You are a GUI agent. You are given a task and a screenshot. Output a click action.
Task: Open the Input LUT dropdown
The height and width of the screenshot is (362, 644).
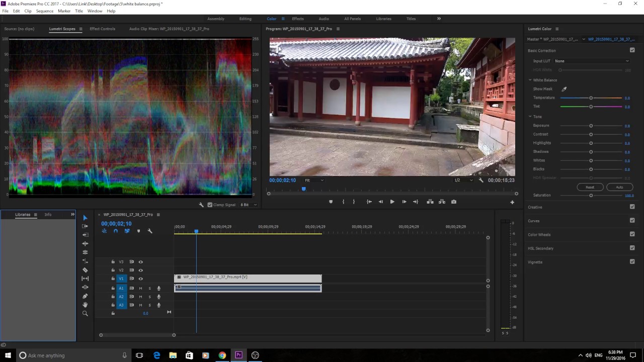point(592,61)
